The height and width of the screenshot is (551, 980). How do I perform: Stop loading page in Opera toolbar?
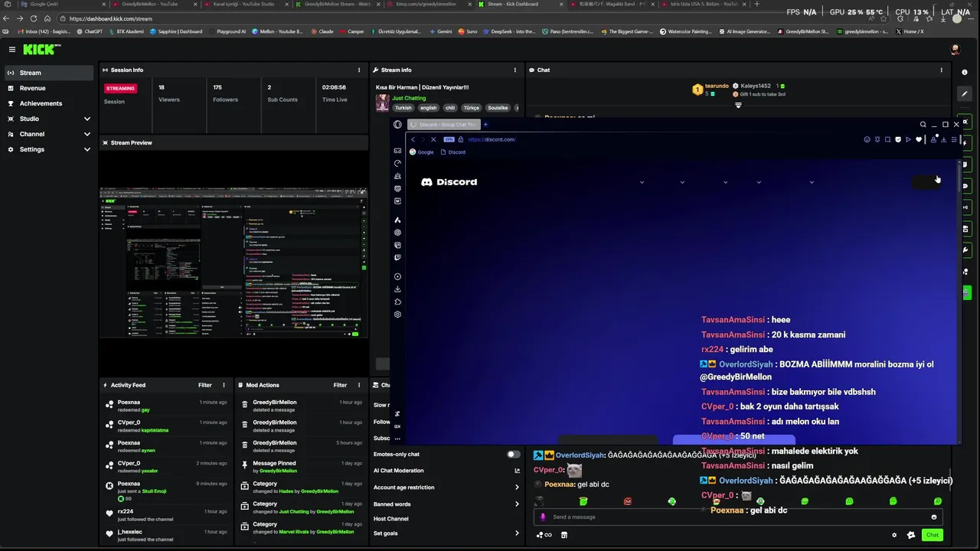433,139
